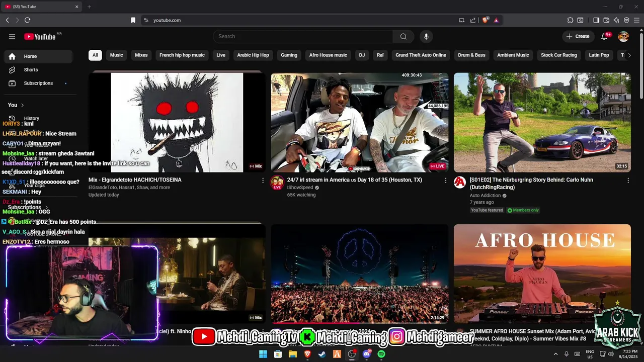Filter by Grand Theft Auto Online
Image resolution: width=644 pixels, height=362 pixels.
click(x=421, y=55)
